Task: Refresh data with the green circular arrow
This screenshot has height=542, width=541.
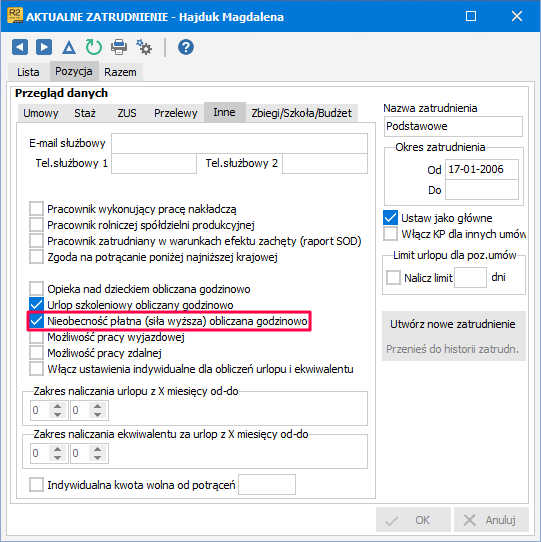Action: (93, 47)
